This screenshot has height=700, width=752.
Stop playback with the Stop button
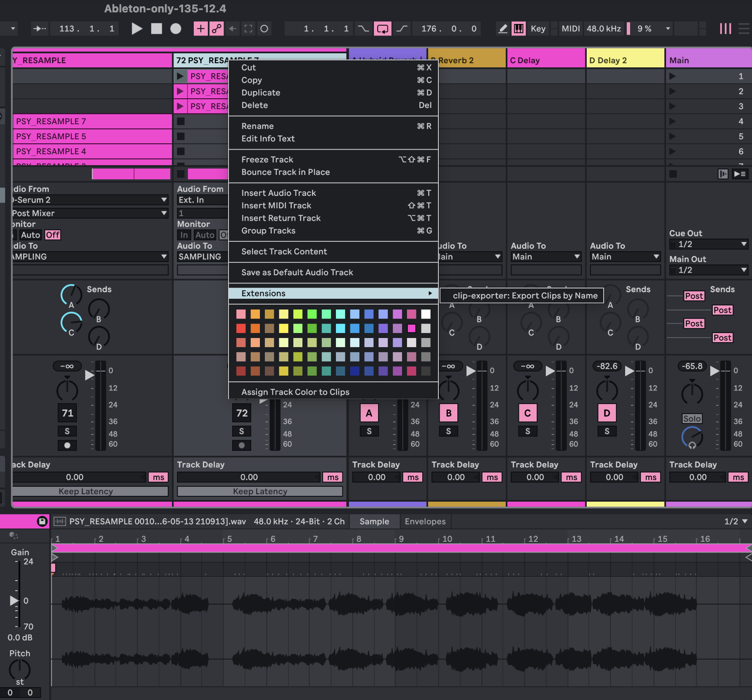click(157, 29)
